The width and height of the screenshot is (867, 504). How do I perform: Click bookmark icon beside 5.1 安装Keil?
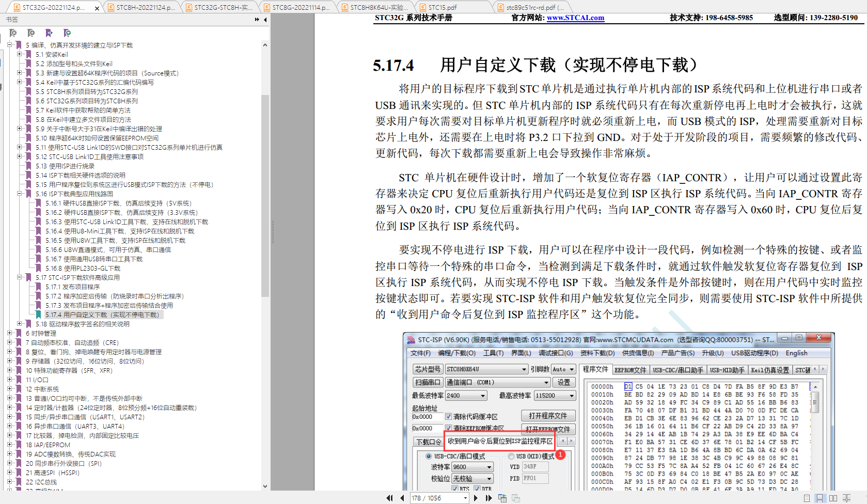[28, 54]
